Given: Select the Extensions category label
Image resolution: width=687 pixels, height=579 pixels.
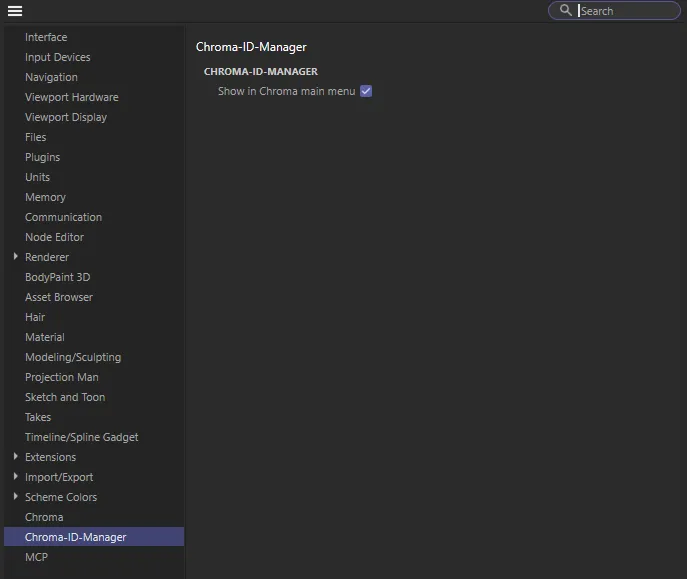Looking at the screenshot, I should pos(50,457).
